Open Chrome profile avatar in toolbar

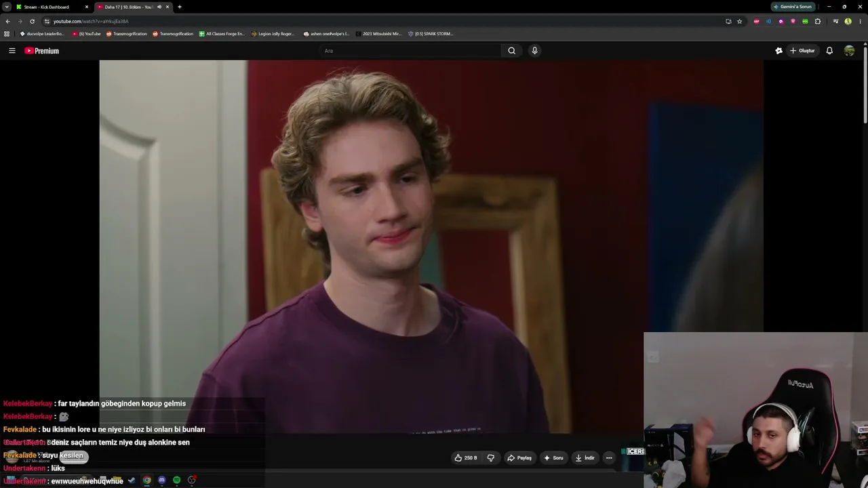pyautogui.click(x=848, y=21)
